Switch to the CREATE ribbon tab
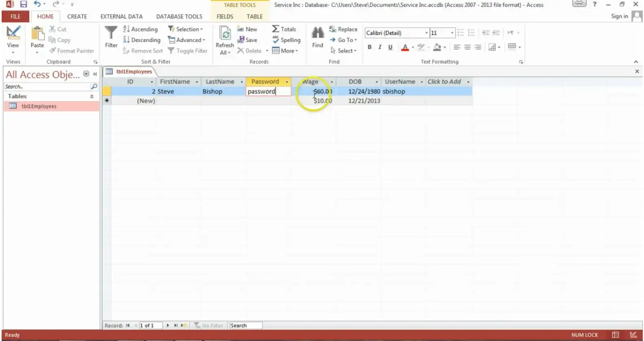The image size is (644, 341). [x=77, y=17]
